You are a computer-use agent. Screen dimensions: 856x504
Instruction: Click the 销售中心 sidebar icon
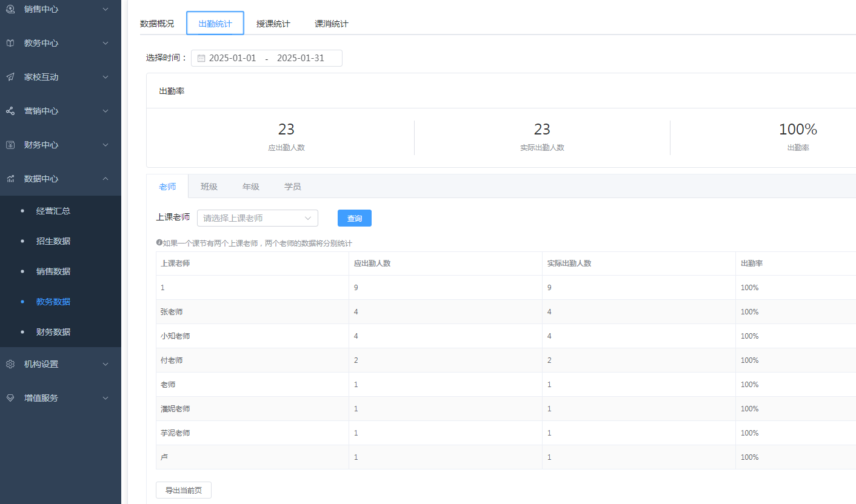(x=10, y=9)
